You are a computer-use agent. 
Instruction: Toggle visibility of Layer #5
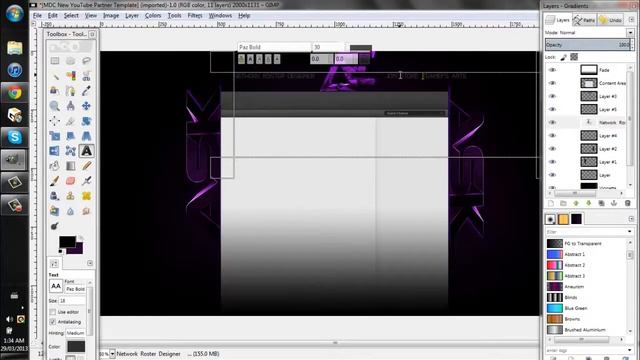click(552, 109)
